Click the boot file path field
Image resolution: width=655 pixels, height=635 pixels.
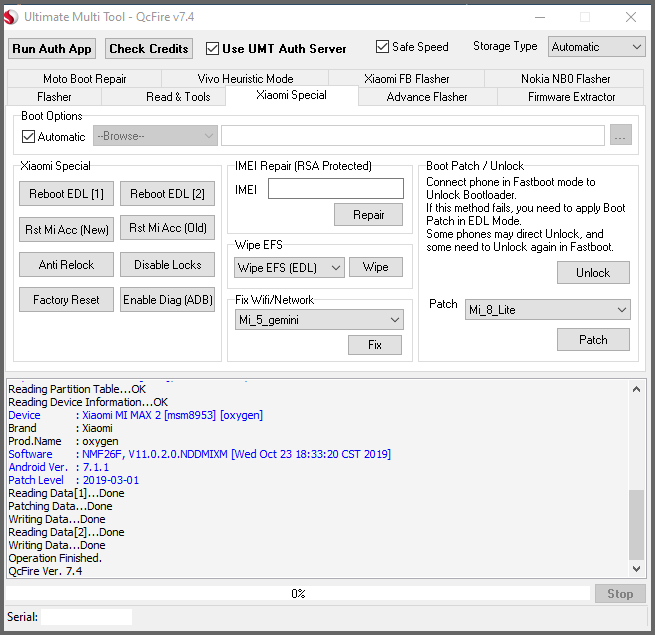413,135
